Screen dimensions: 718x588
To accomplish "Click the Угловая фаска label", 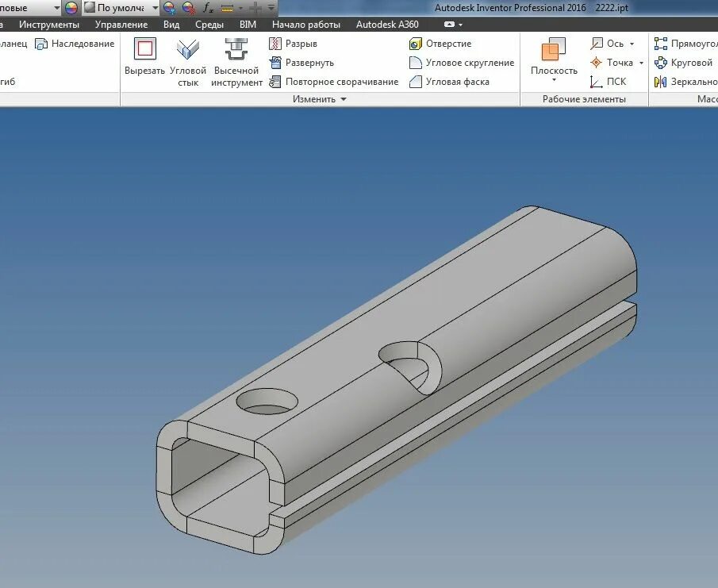I will coord(458,82).
